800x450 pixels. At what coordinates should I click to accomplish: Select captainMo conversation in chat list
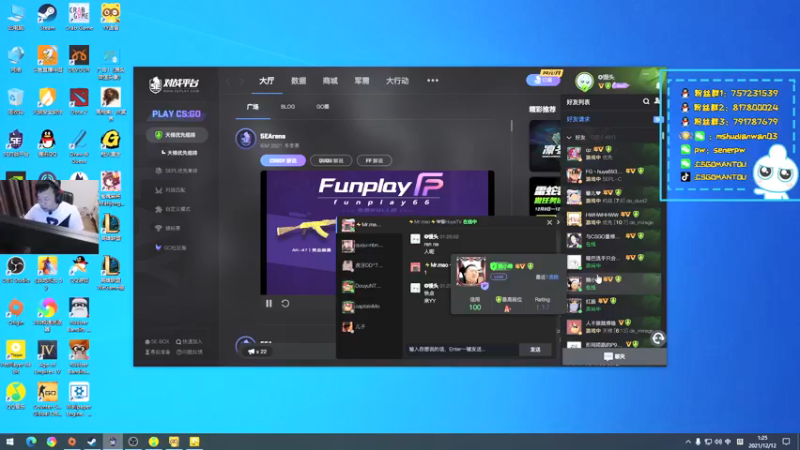[368, 307]
